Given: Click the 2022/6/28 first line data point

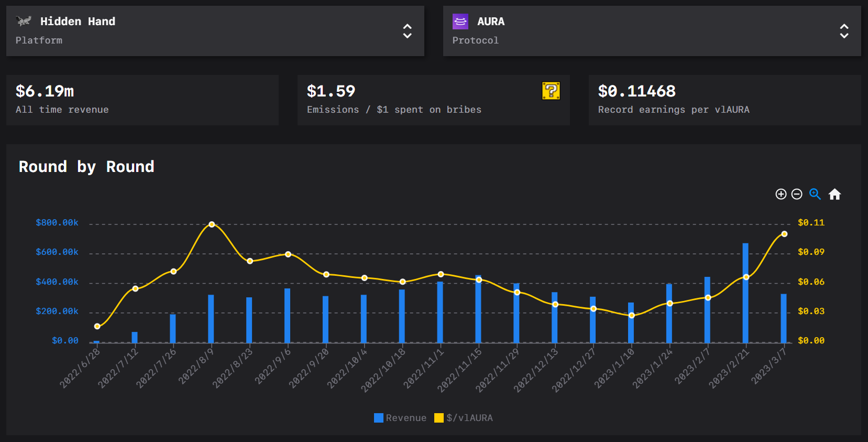Looking at the screenshot, I should point(97,326).
